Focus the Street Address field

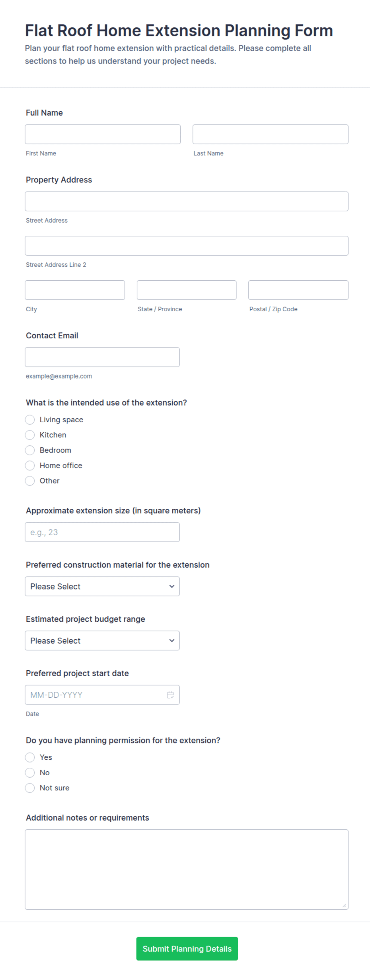point(187,201)
